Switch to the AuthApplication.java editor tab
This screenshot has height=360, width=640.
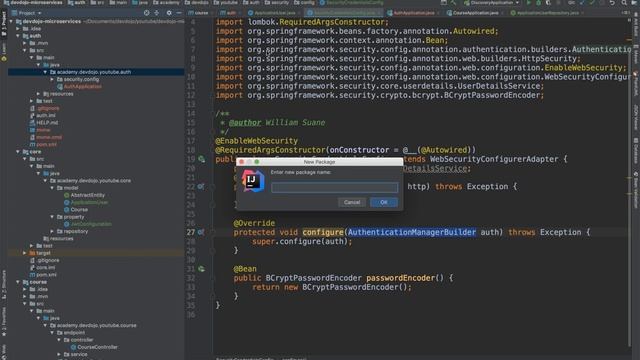(413, 13)
